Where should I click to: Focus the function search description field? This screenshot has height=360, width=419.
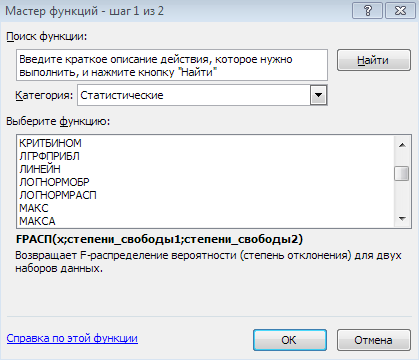click(172, 65)
